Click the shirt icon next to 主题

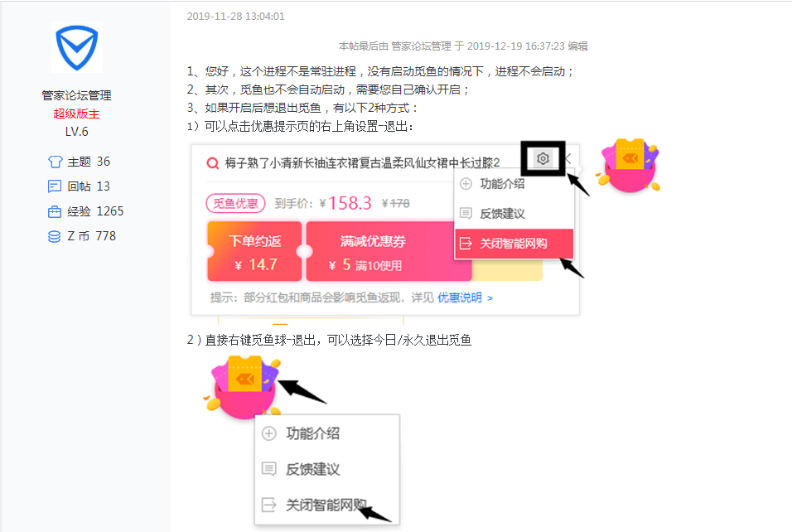coord(55,162)
